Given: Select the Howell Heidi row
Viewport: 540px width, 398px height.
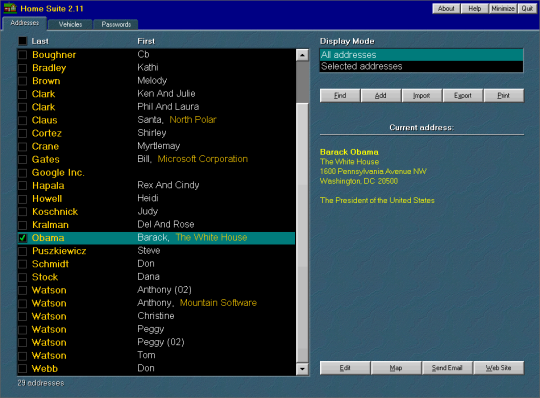Looking at the screenshot, I should [x=156, y=199].
